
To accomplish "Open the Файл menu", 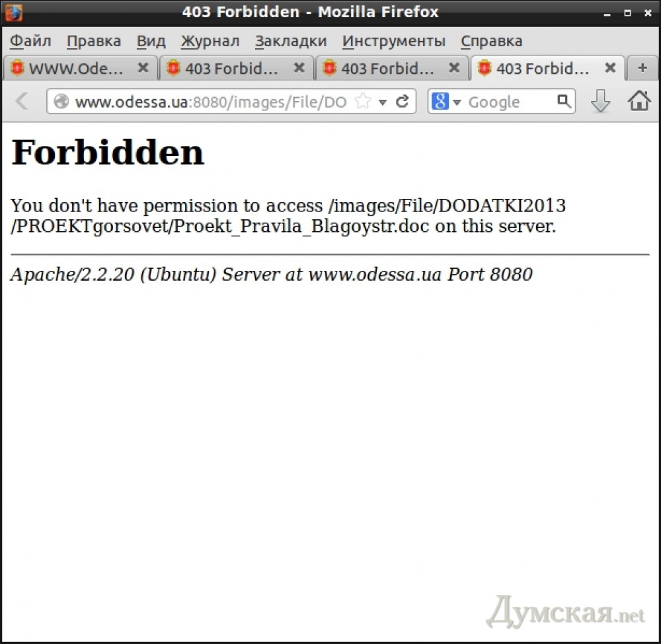I will click(30, 41).
